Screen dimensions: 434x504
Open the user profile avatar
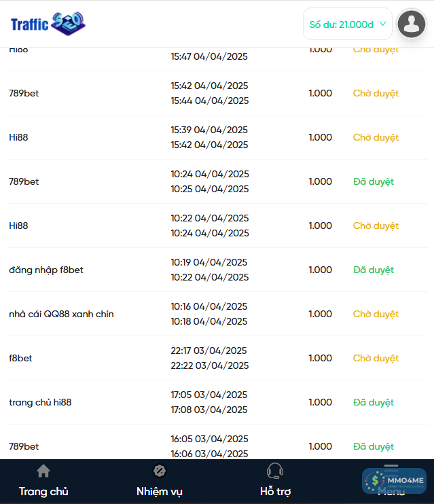[411, 24]
